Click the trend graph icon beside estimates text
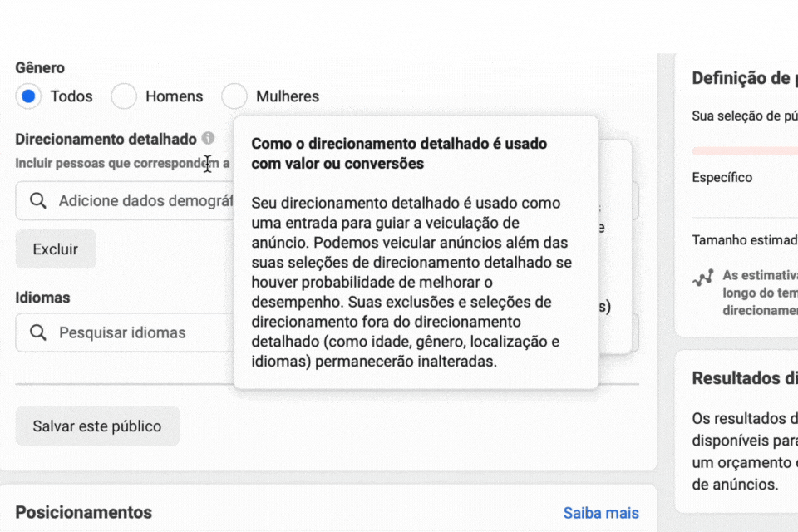Image resolution: width=798 pixels, height=532 pixels. pyautogui.click(x=702, y=278)
